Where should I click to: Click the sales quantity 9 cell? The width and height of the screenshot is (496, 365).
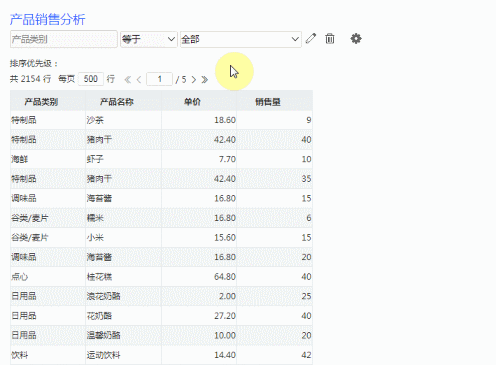(274, 120)
